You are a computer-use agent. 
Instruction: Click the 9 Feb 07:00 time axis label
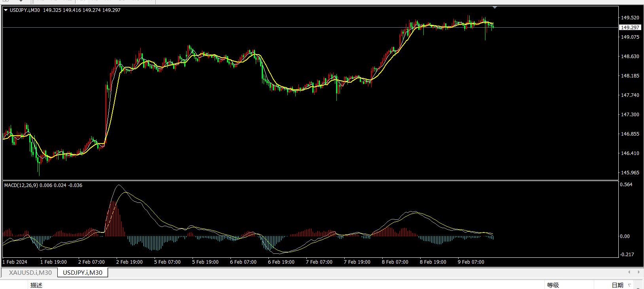coord(471,262)
